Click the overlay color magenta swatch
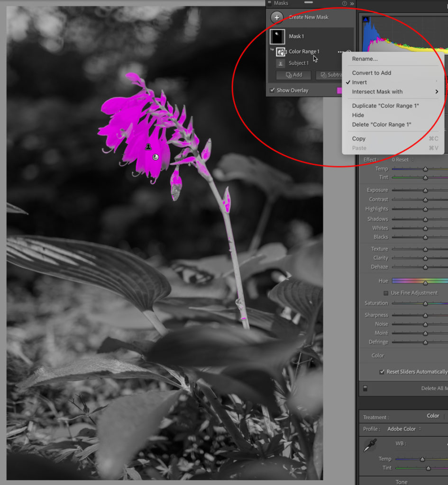This screenshot has height=485, width=448. (339, 90)
